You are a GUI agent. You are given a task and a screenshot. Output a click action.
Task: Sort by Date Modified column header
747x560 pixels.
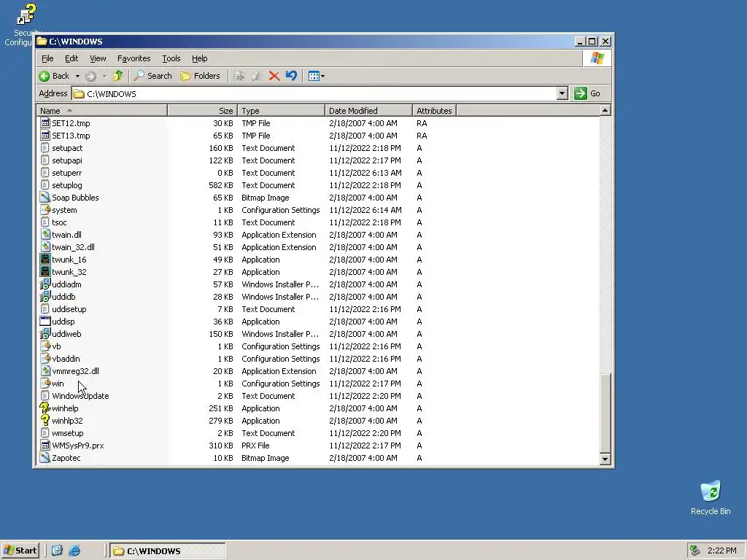point(368,111)
